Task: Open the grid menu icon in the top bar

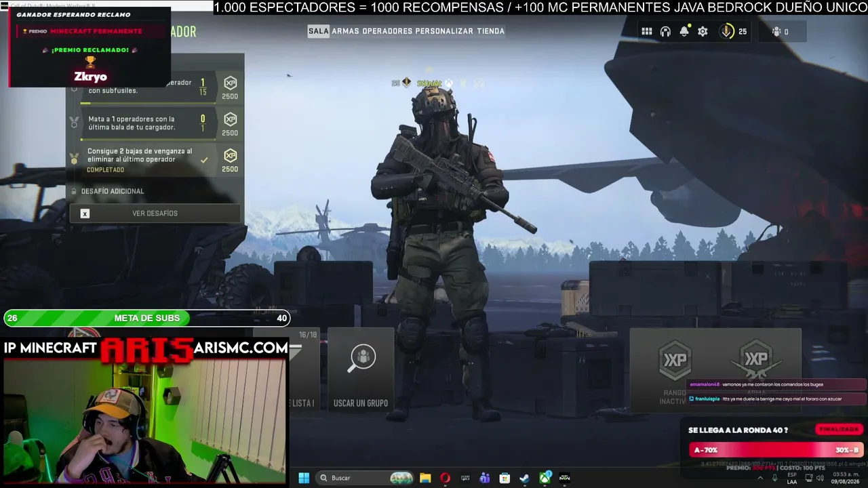Action: pos(647,31)
